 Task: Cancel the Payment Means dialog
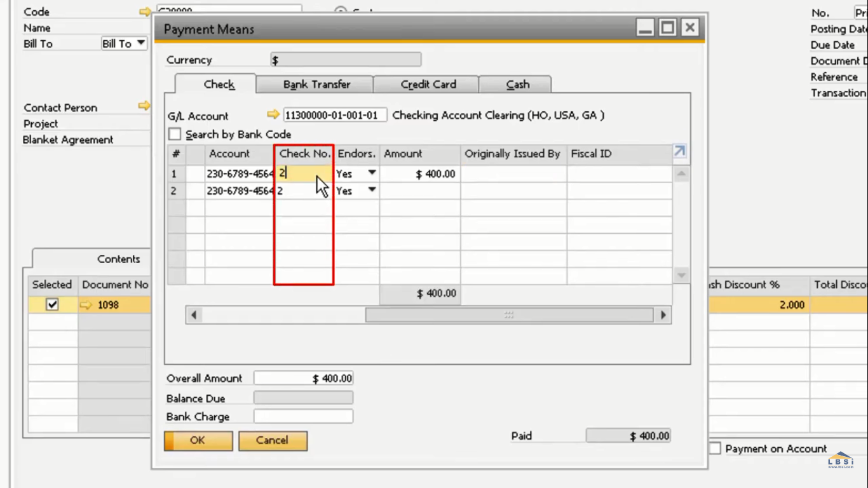(273, 440)
